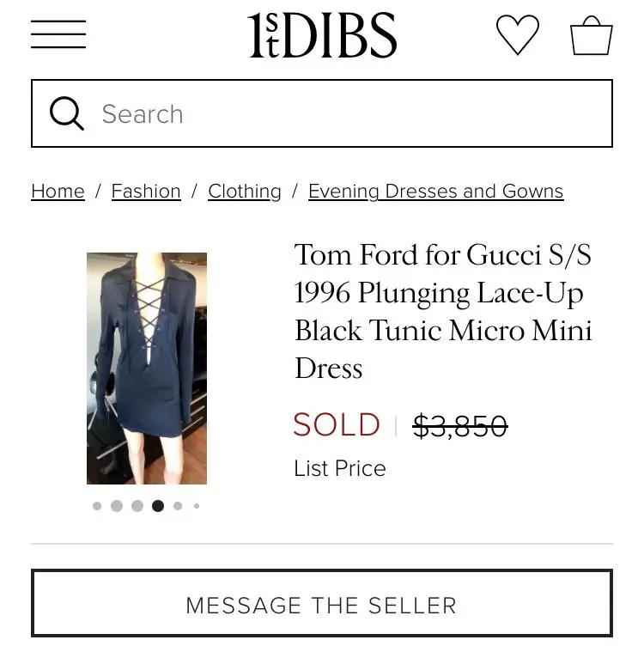Open the shopping bag
644x646 pixels.
(x=591, y=35)
